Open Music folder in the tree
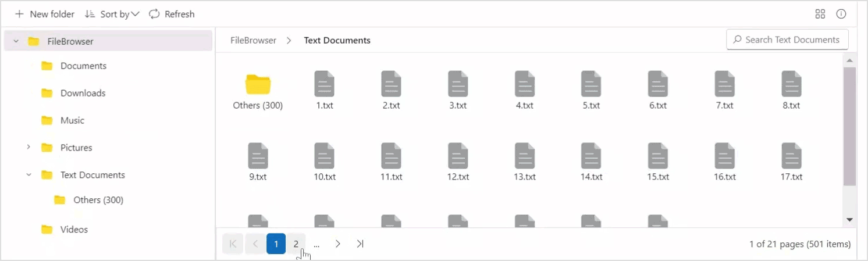Screen dimensions: 868x261 [72, 120]
